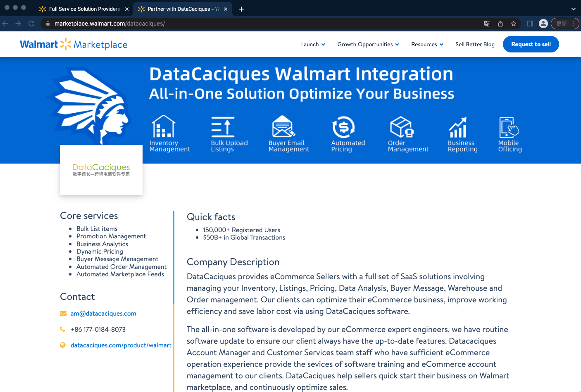Screen dimensions: 581x392
Task: Close the Partner with DataCaciques tab
Action: coord(226,9)
